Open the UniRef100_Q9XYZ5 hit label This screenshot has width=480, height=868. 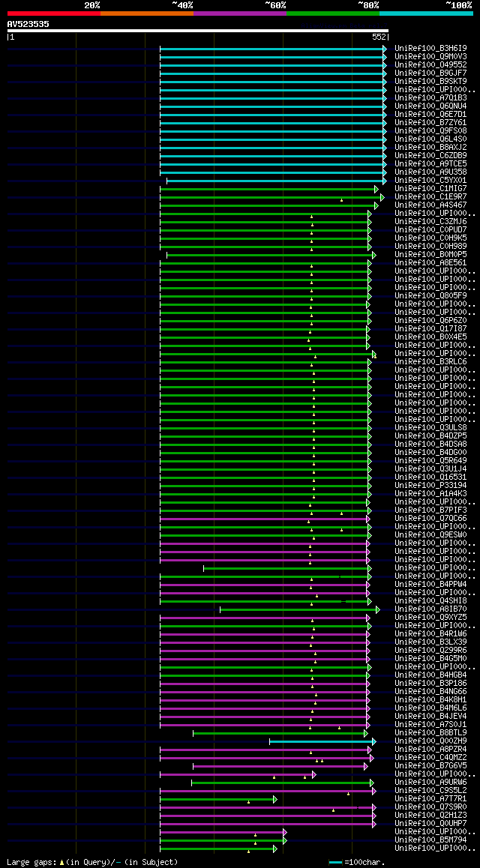pyautogui.click(x=430, y=617)
